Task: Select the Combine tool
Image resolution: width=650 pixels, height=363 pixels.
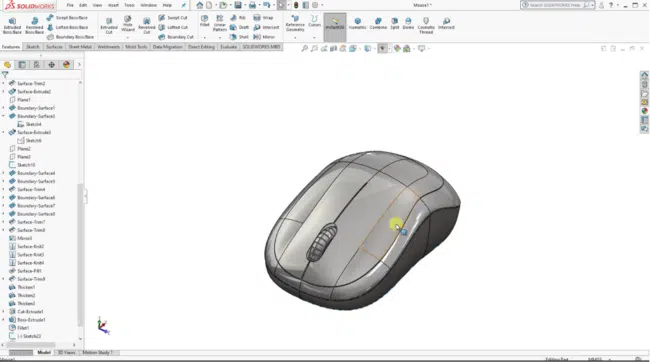Action: [x=378, y=23]
